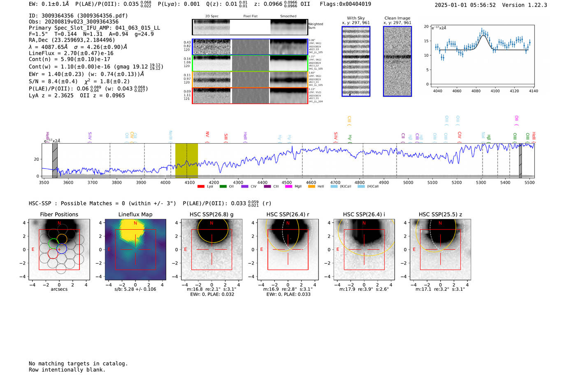Click the blue fiber circle in Fiber Positions
This screenshot has height=392, width=576.
tap(62, 249)
